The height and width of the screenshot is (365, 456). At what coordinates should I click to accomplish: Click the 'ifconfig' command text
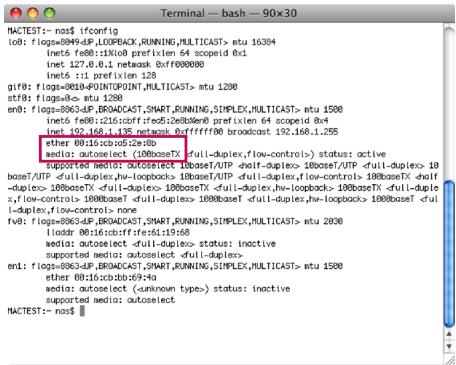(99, 31)
